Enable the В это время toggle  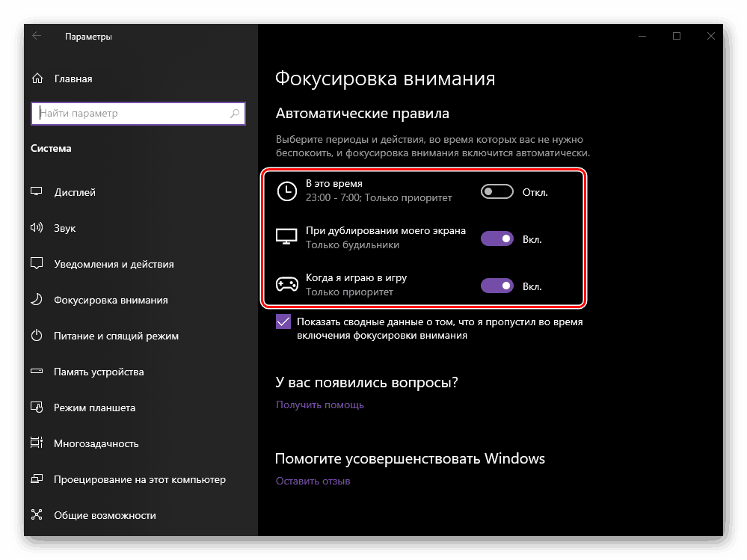coord(497,192)
